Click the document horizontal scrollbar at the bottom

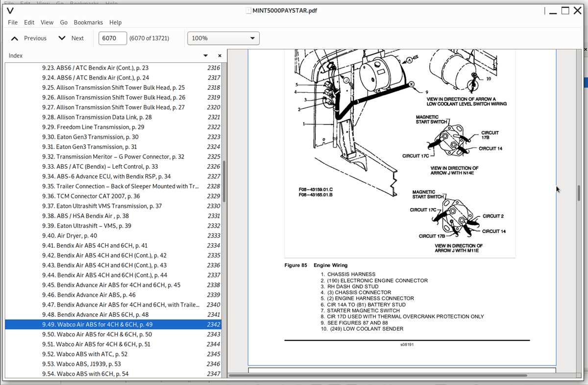point(378,376)
